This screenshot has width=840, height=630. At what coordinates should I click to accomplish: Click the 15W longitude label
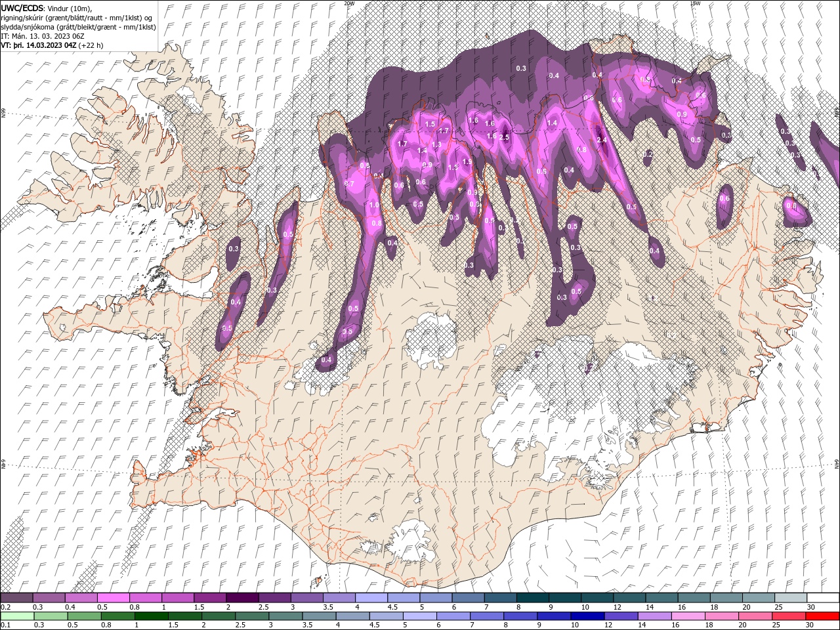[696, 3]
